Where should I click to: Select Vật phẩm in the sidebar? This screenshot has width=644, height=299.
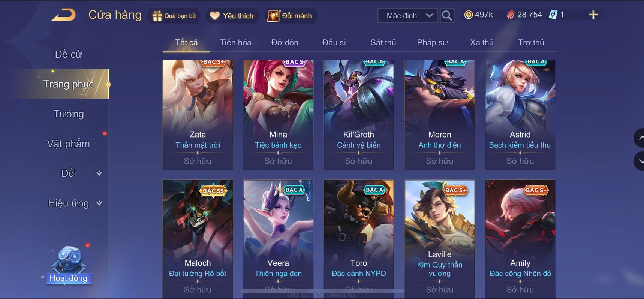[x=69, y=144]
